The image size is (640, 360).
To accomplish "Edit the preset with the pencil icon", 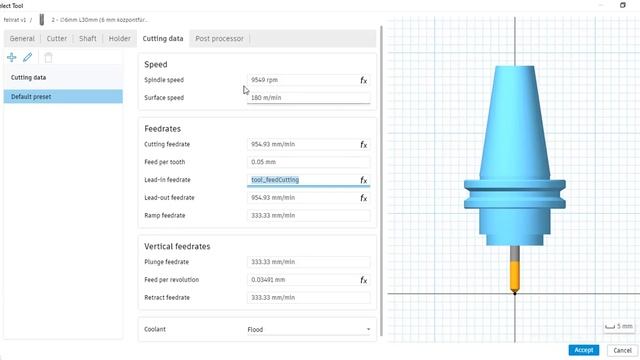I will [27, 58].
